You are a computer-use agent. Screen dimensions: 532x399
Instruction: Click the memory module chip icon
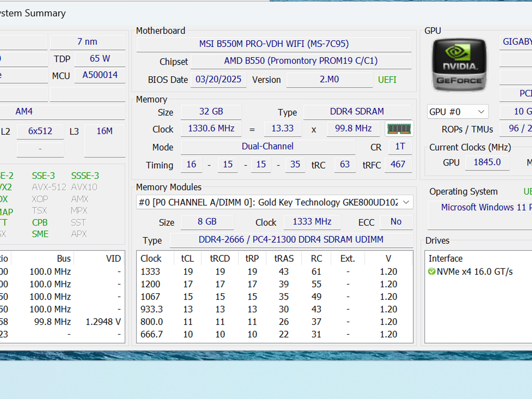[399, 129]
